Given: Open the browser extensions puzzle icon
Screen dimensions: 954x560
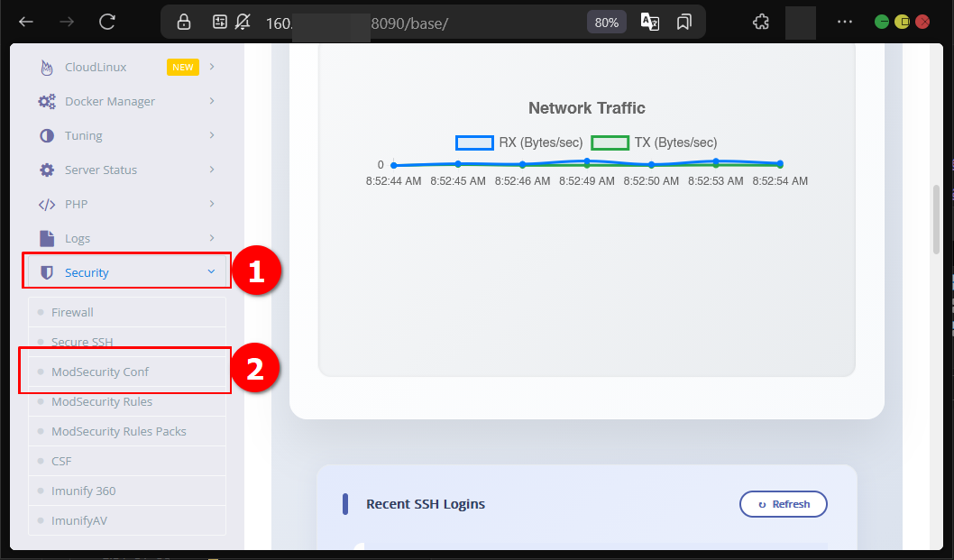Looking at the screenshot, I should pyautogui.click(x=760, y=22).
